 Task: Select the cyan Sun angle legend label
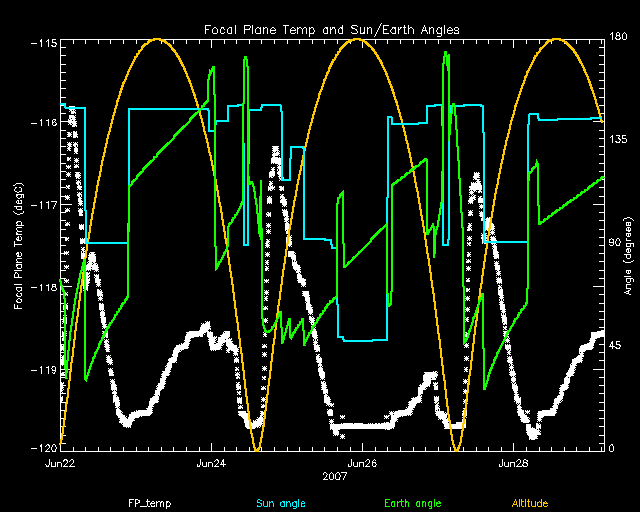281,504
